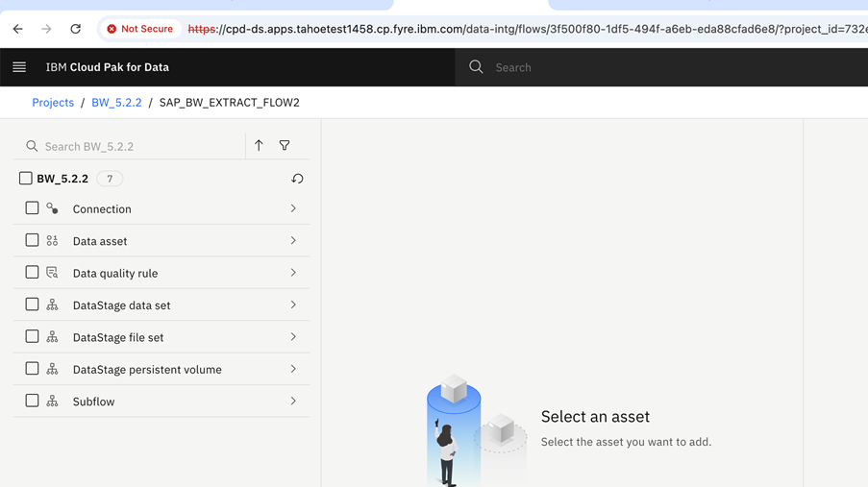Check the Data quality rule checkbox
Screen dimensions: 868x487
click(x=32, y=272)
